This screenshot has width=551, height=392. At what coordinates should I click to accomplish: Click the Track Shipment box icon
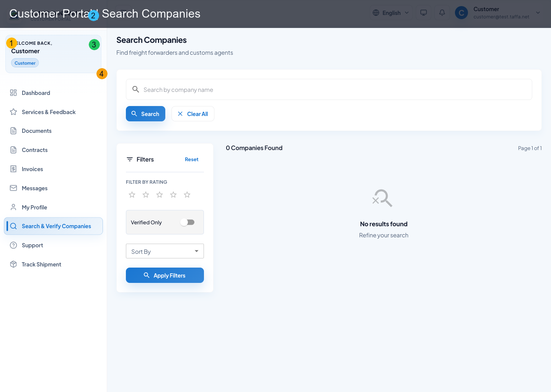[x=13, y=264]
